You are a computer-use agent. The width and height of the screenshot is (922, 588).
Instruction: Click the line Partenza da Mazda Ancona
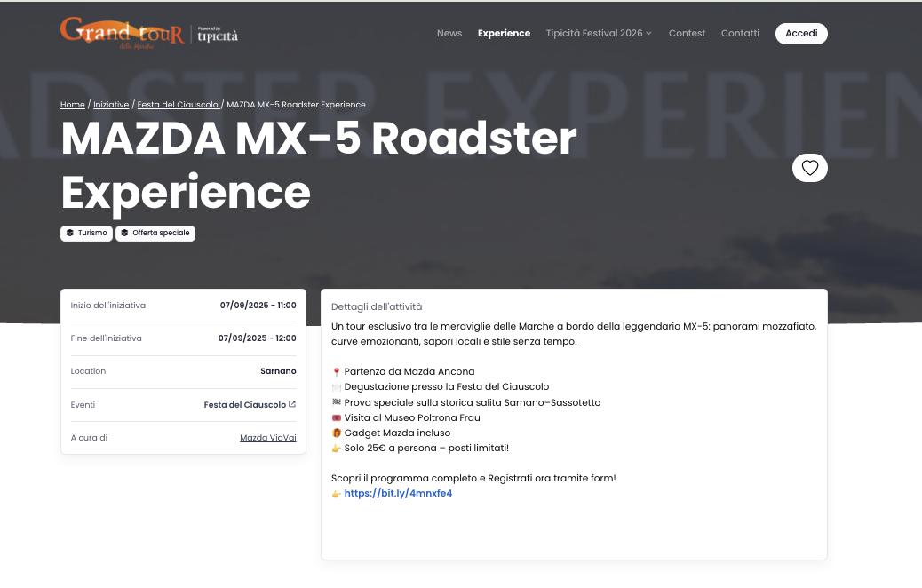403,371
